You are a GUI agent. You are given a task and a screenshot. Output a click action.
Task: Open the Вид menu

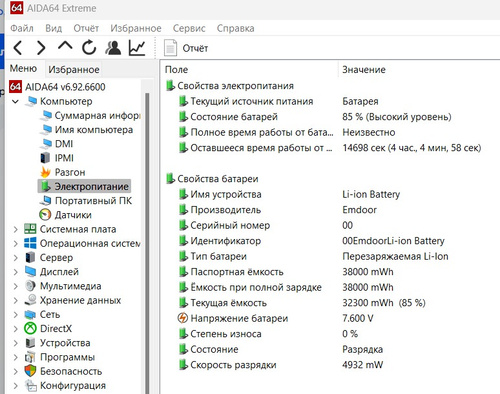tap(54, 28)
